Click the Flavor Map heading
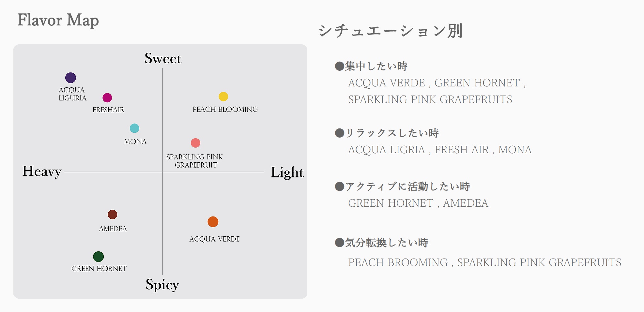The width and height of the screenshot is (644, 312). [x=58, y=20]
